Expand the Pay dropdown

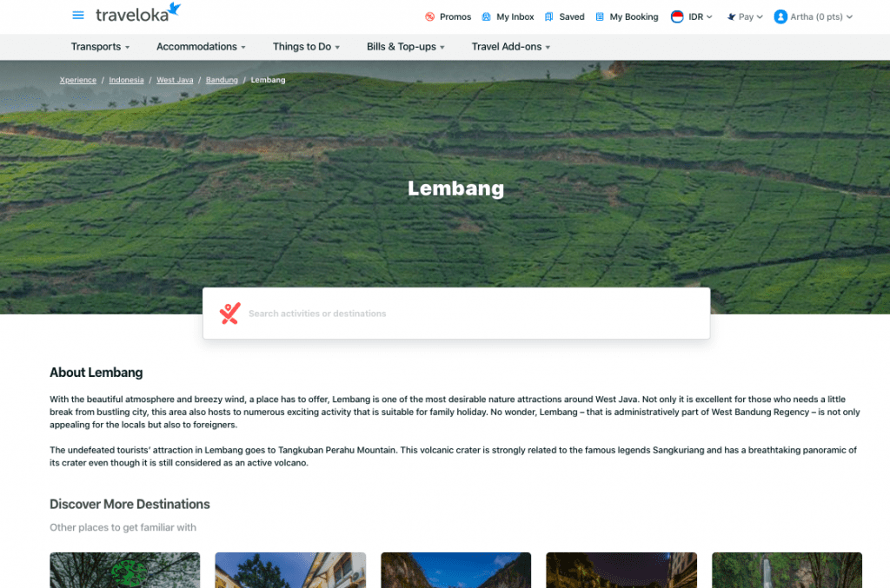click(745, 17)
